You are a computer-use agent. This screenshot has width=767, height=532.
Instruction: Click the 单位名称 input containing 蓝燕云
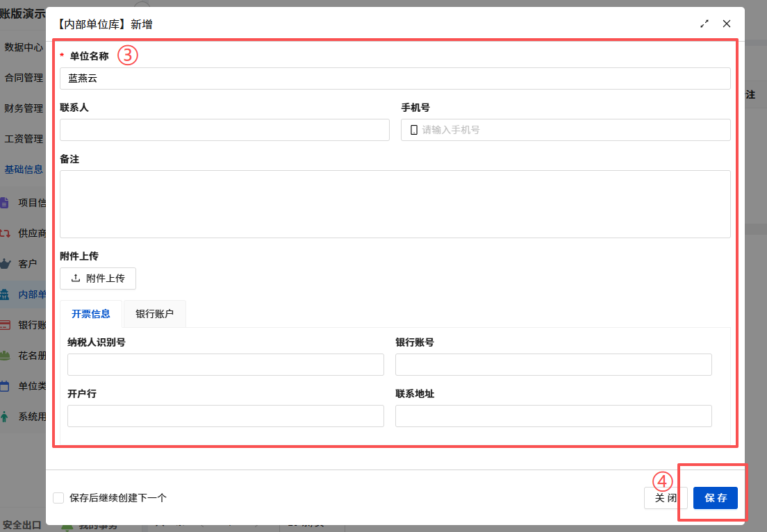point(395,78)
